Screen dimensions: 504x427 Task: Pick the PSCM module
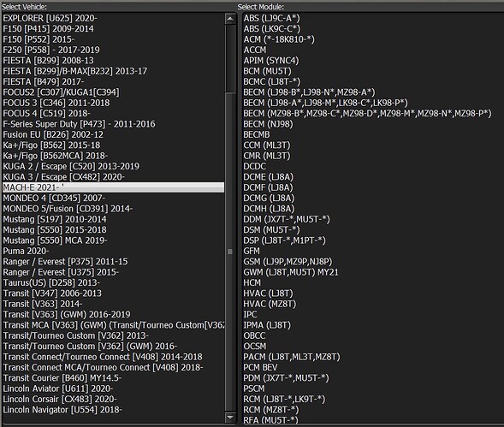[254, 388]
